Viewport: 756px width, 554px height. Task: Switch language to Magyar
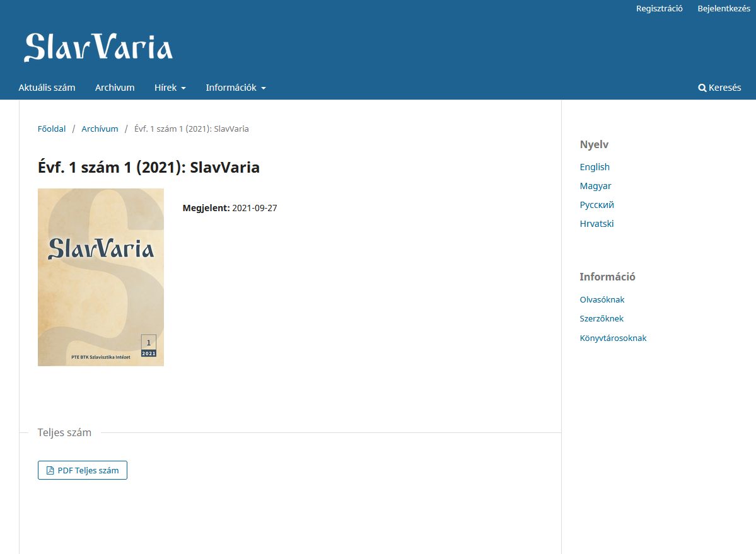(x=595, y=185)
